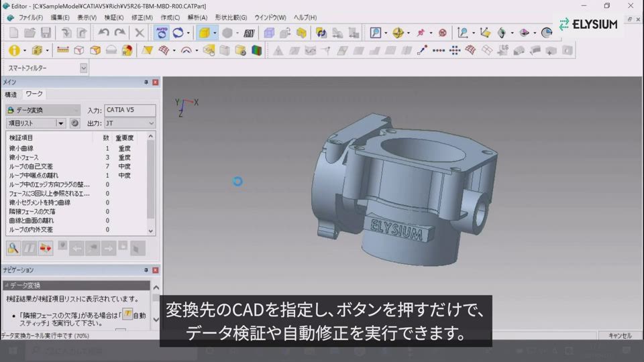The image size is (644, 362).
Task: Close the ナビゲーション panel
Action: [x=155, y=270]
